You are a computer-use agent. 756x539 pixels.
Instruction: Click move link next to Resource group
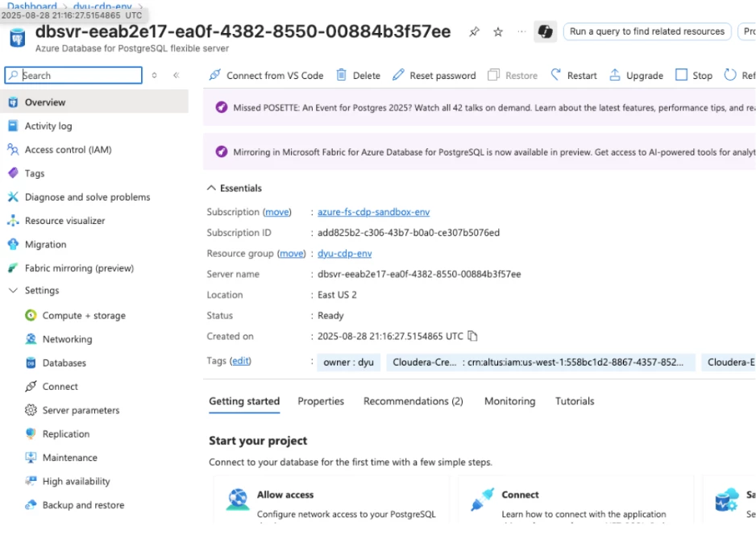pyautogui.click(x=292, y=254)
